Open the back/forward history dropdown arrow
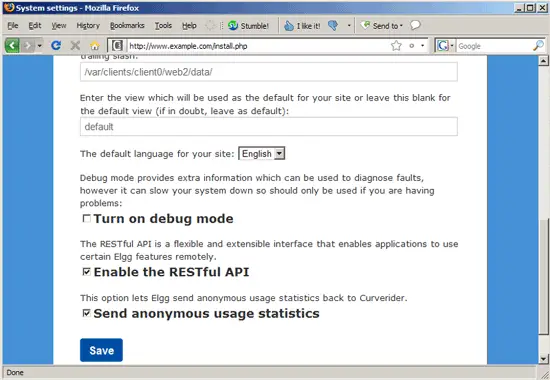Screen dimensions: 550x380 39,46
